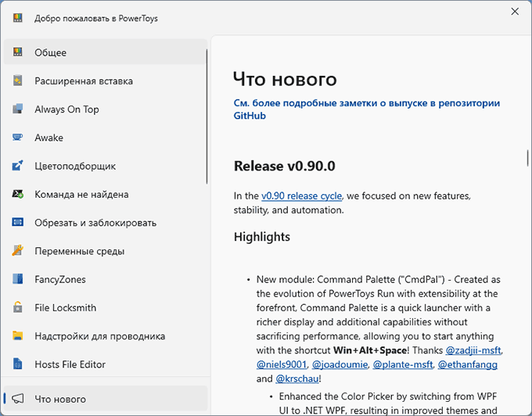This screenshot has height=416, width=532.
Task: Click the release notes scrollbar thumb
Action: click(x=527, y=158)
